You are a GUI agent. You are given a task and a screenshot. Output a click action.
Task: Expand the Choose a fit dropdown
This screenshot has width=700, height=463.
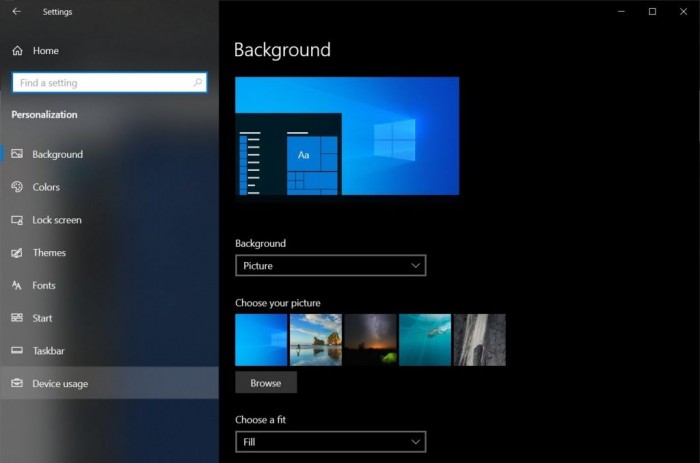(x=330, y=441)
